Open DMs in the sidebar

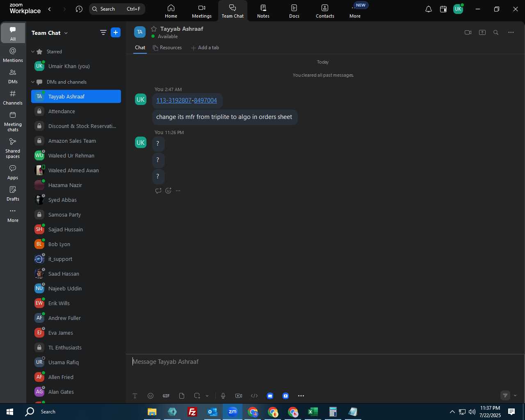(13, 76)
